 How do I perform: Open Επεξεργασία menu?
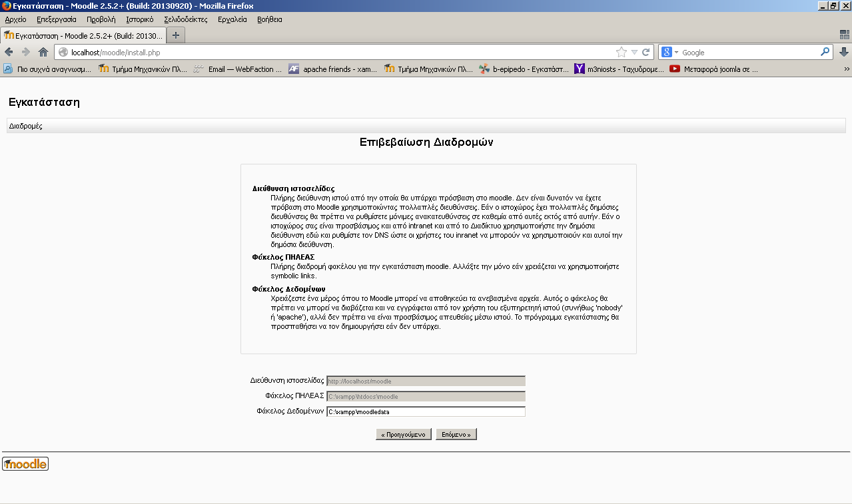(x=57, y=19)
